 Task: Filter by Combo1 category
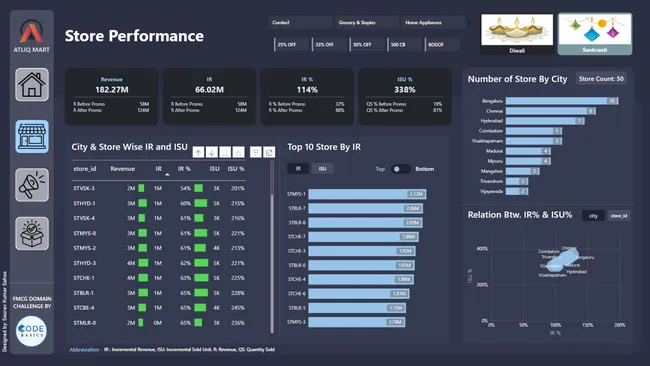tap(301, 22)
